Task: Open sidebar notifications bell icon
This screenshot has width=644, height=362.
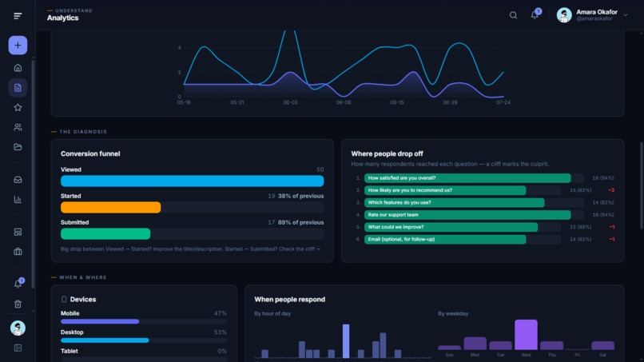Action: [18, 284]
